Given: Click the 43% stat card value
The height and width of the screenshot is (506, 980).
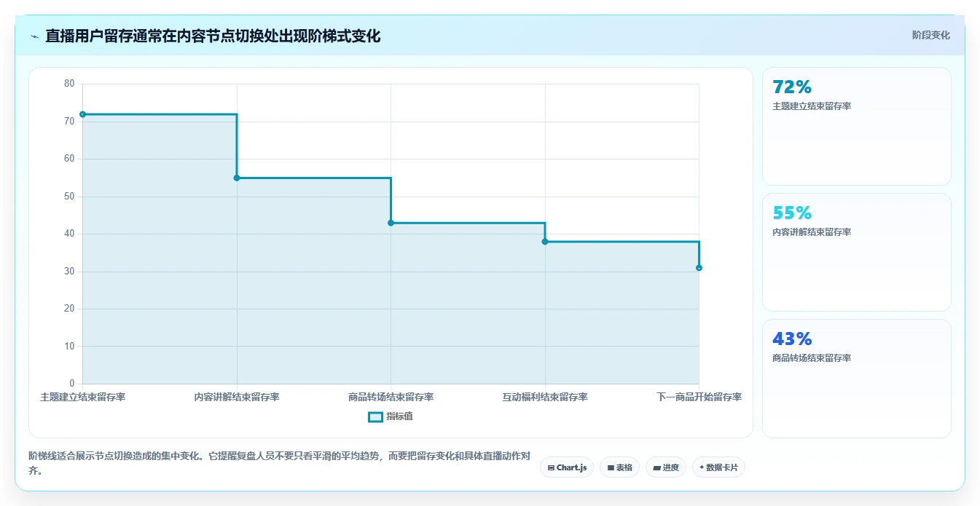Looking at the screenshot, I should click(792, 339).
